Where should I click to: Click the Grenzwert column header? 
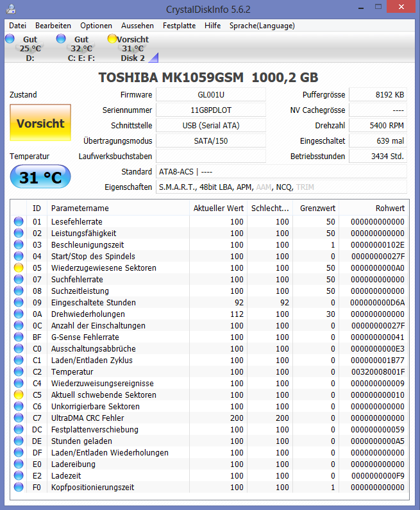[x=315, y=208]
